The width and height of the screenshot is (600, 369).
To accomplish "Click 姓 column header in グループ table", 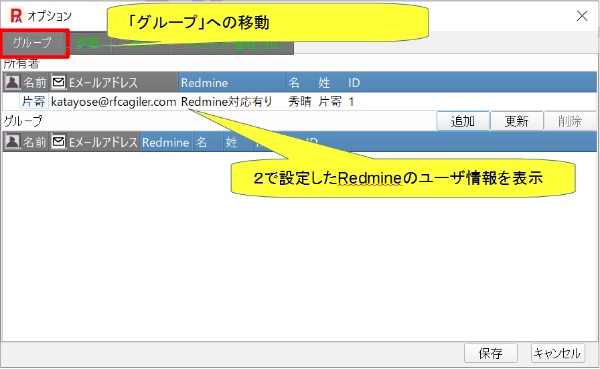I will click(x=238, y=142).
